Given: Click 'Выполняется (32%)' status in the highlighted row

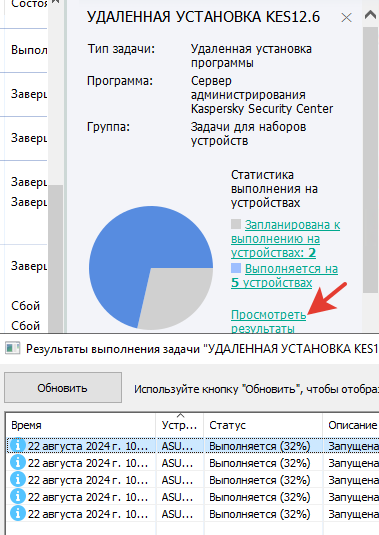Looking at the screenshot, I should pos(260,446).
